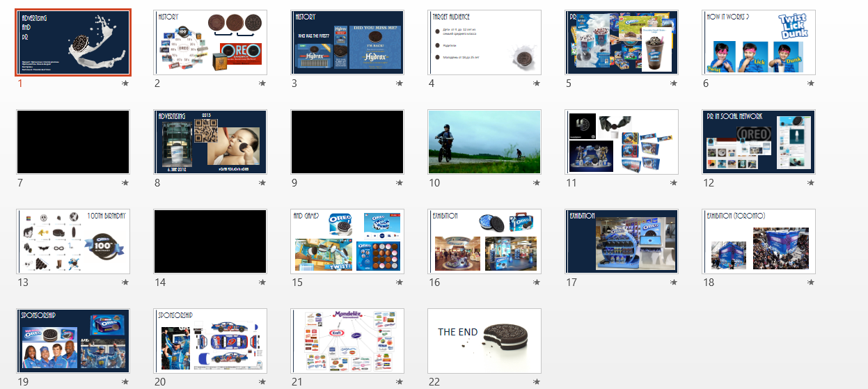Select slide 13 '100th Birthday' thumbnail
The image size is (868, 389).
pos(73,241)
